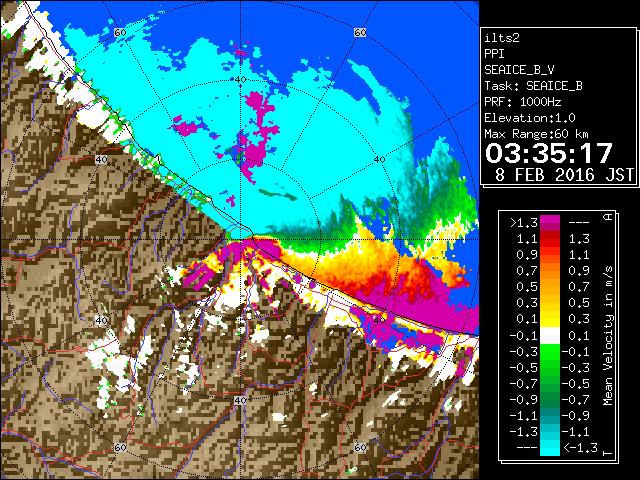Click the letter 'T' at legend bottom
Image resolution: width=640 pixels, height=480 pixels.
pyautogui.click(x=608, y=453)
